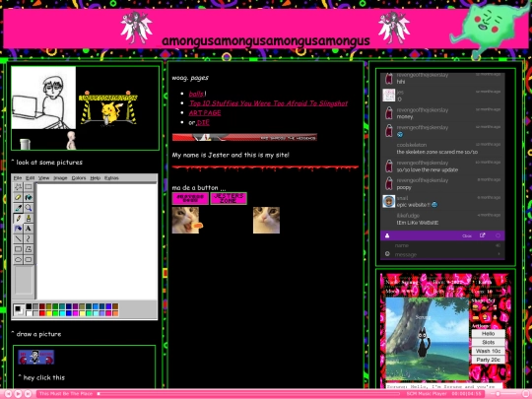Choose the Fill With Color bucket tool

click(x=29, y=197)
